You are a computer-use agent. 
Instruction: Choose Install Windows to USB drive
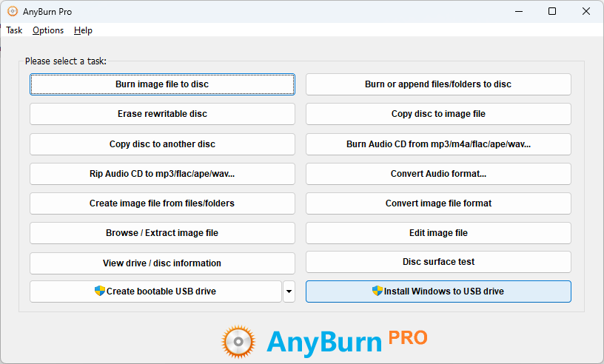[x=438, y=291]
